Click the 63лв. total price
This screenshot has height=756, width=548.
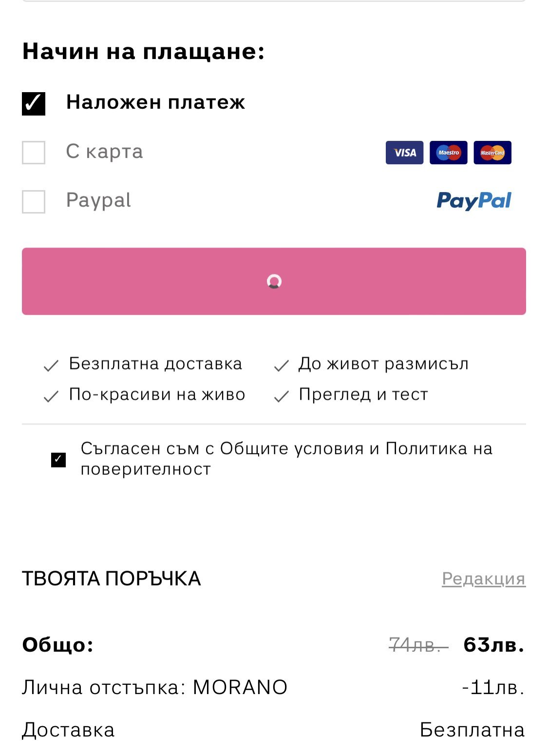[493, 645]
